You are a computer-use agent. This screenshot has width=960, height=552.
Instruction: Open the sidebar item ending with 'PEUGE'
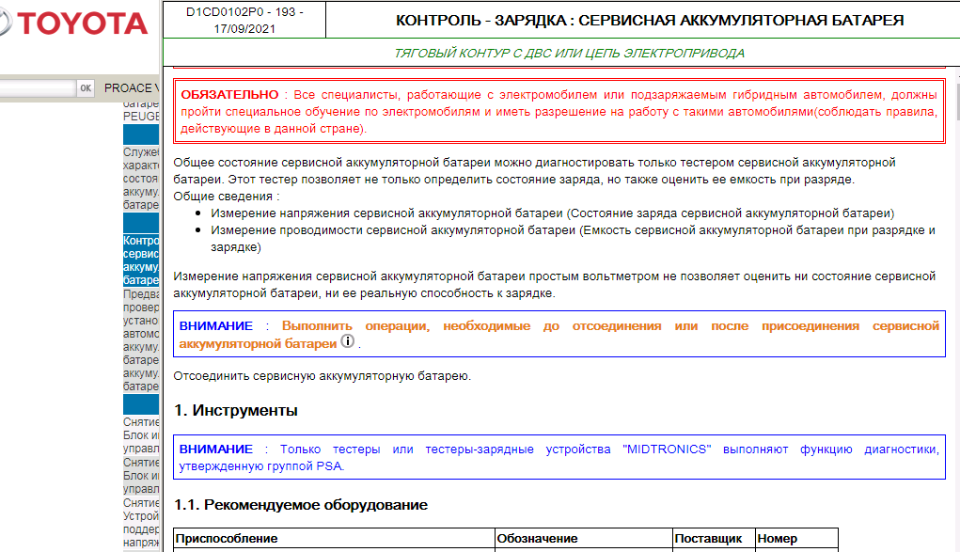[x=141, y=111]
